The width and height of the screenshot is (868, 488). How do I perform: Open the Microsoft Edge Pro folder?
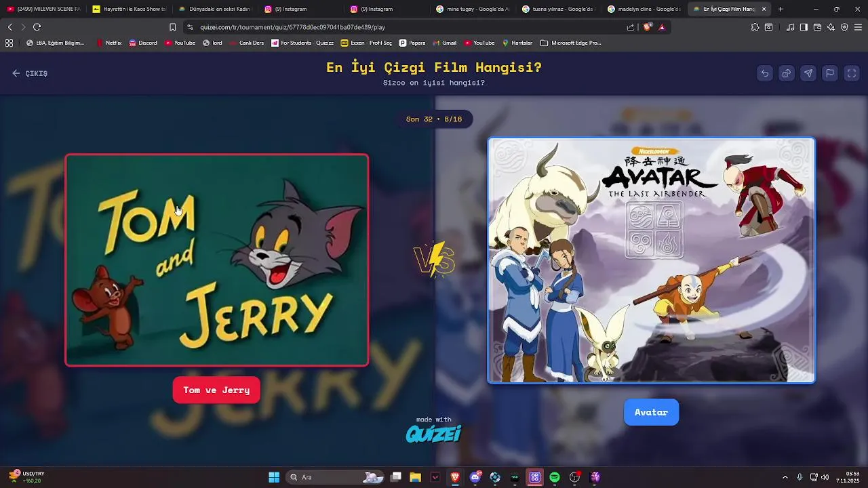click(x=571, y=43)
